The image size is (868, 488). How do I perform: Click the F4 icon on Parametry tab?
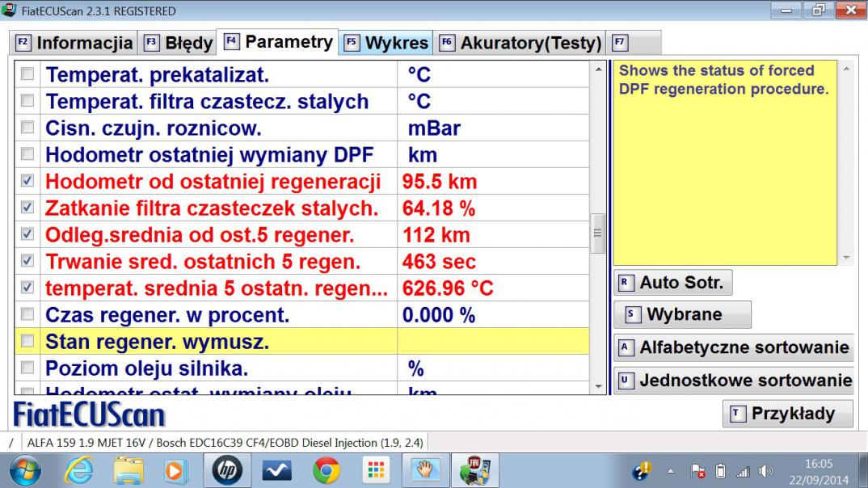[231, 41]
